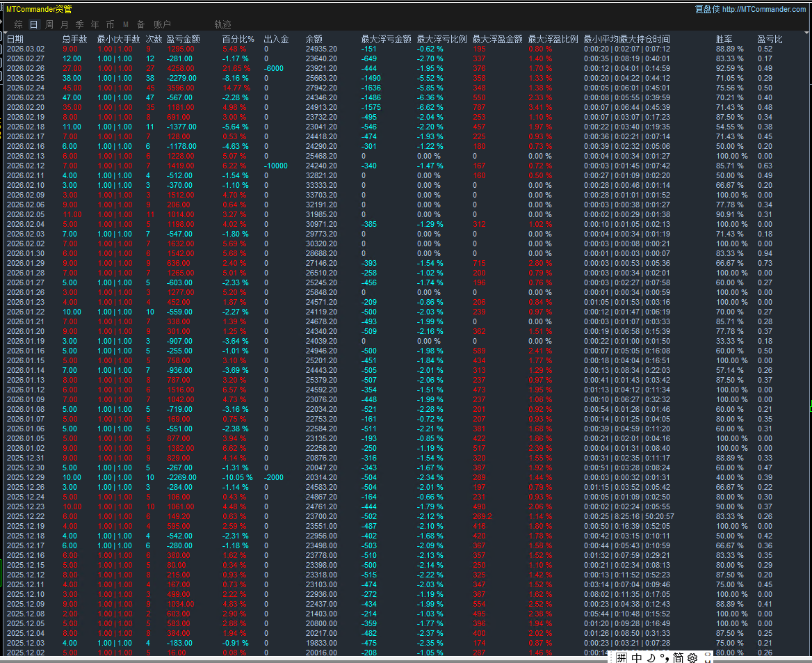Sort by the 次数 column header
Screen dimensions: 812x663
154,39
